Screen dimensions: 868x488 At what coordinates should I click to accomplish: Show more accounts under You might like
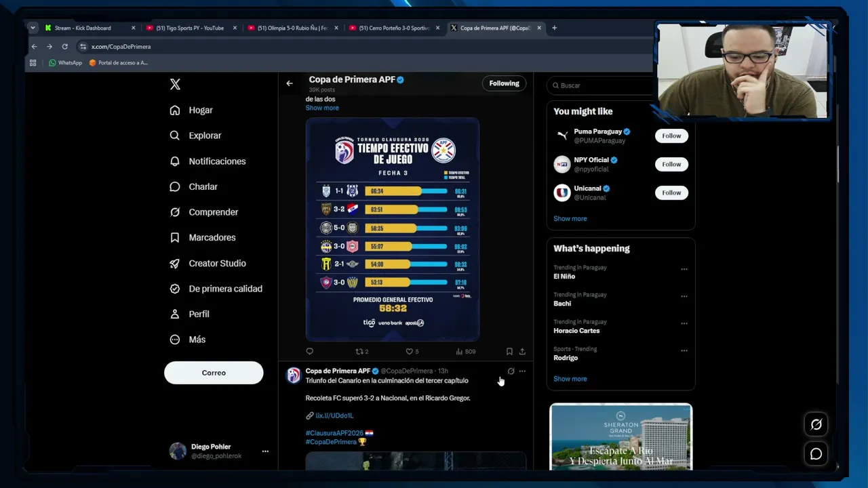click(x=570, y=219)
